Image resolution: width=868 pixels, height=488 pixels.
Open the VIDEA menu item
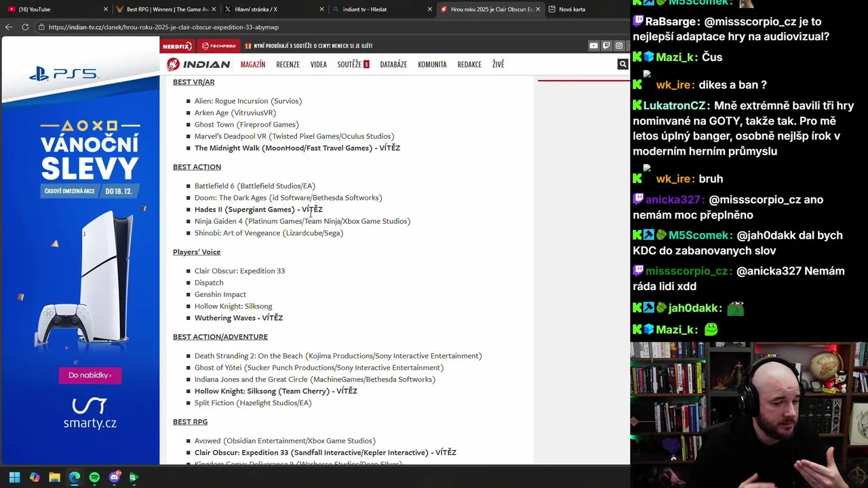pos(318,64)
